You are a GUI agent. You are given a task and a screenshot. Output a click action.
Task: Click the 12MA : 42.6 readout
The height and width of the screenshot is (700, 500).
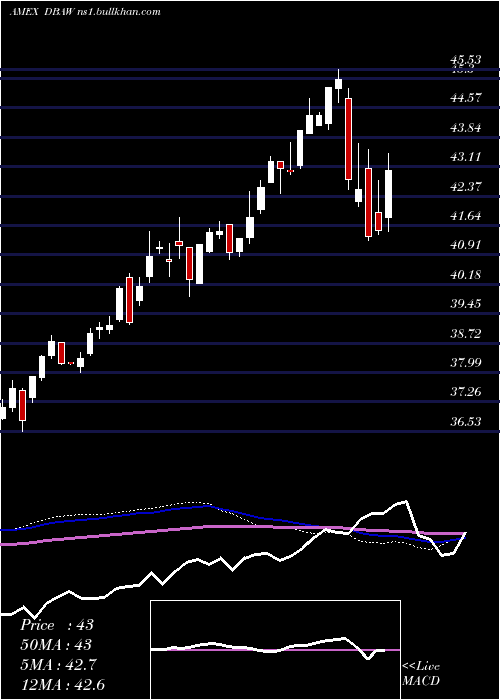tap(62, 685)
